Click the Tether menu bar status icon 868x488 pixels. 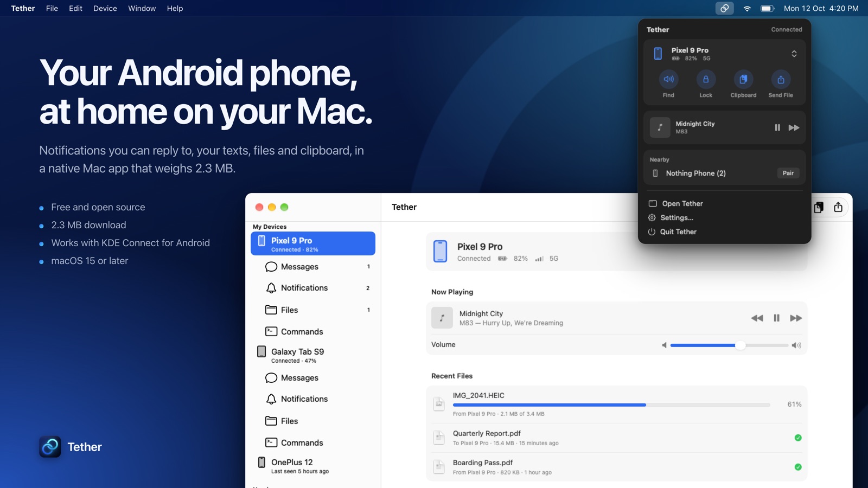coord(724,8)
